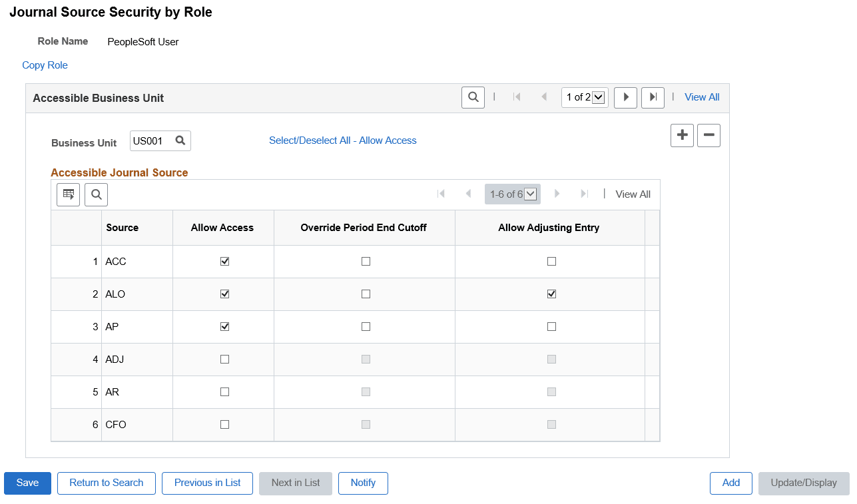
Task: Select Select/Deselect All - Allow Access
Action: [x=342, y=140]
